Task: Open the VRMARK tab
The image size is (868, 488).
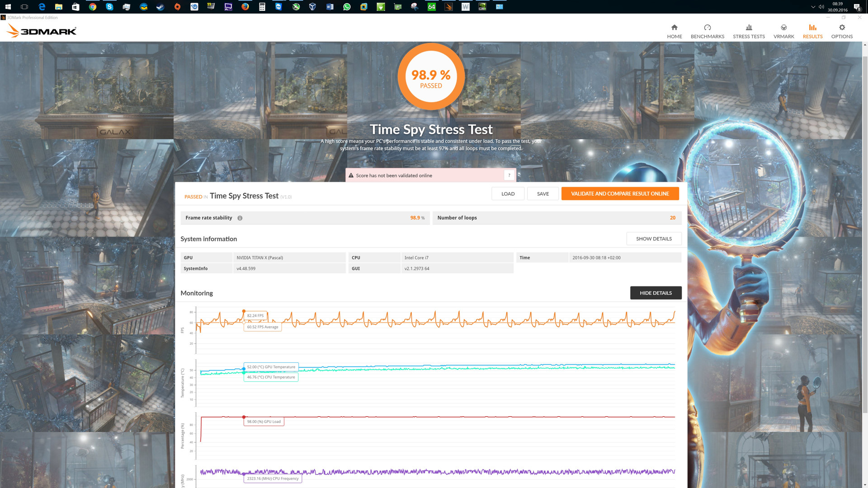Action: pos(783,32)
